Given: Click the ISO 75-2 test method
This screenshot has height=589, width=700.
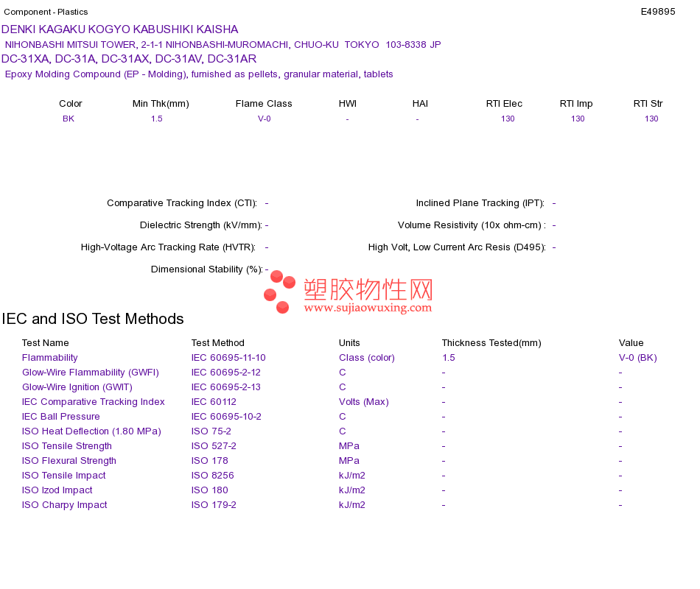Looking at the screenshot, I should coord(211,431).
